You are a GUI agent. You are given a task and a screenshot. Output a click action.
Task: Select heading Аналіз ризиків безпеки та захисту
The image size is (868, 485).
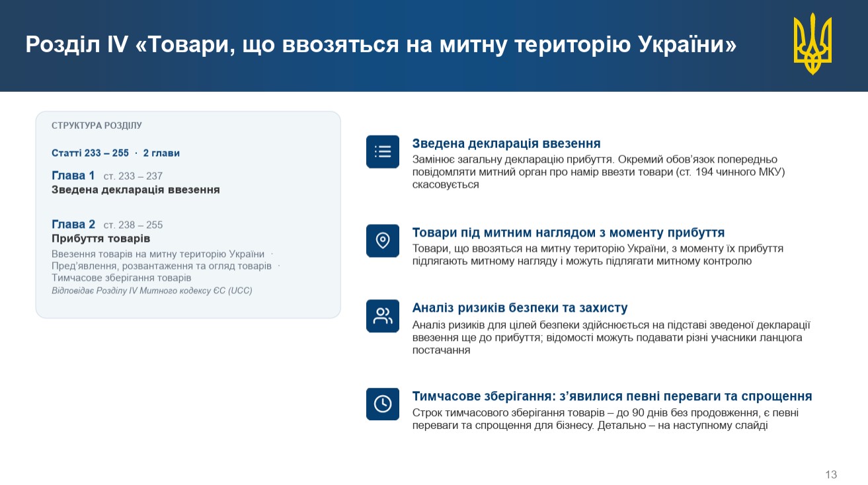pyautogui.click(x=520, y=308)
